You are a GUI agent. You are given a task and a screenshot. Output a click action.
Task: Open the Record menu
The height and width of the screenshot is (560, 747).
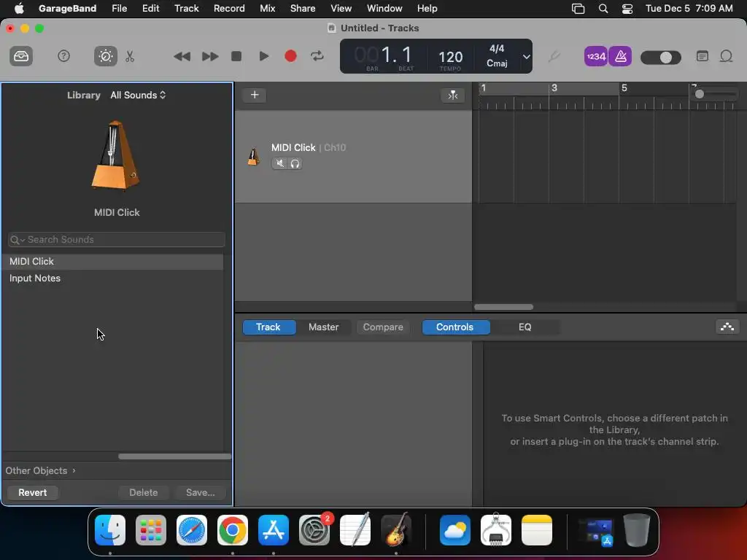point(229,8)
